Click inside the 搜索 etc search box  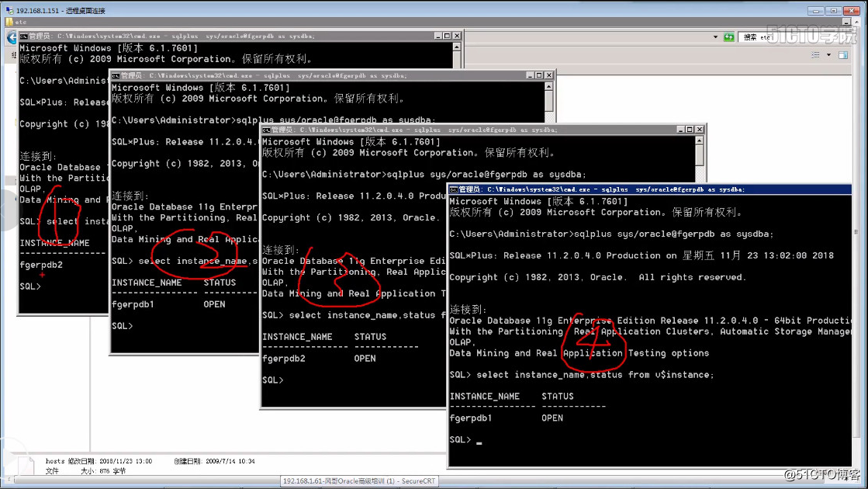(x=783, y=36)
